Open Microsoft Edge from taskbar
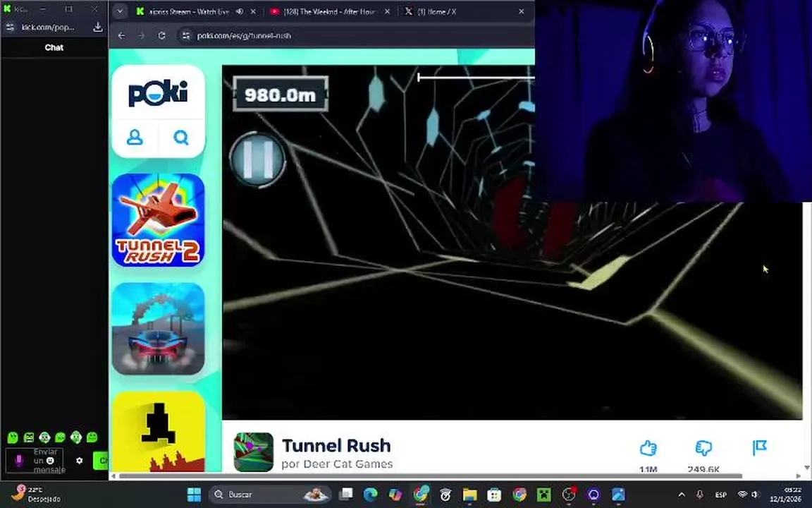This screenshot has width=812, height=508. coord(370,495)
